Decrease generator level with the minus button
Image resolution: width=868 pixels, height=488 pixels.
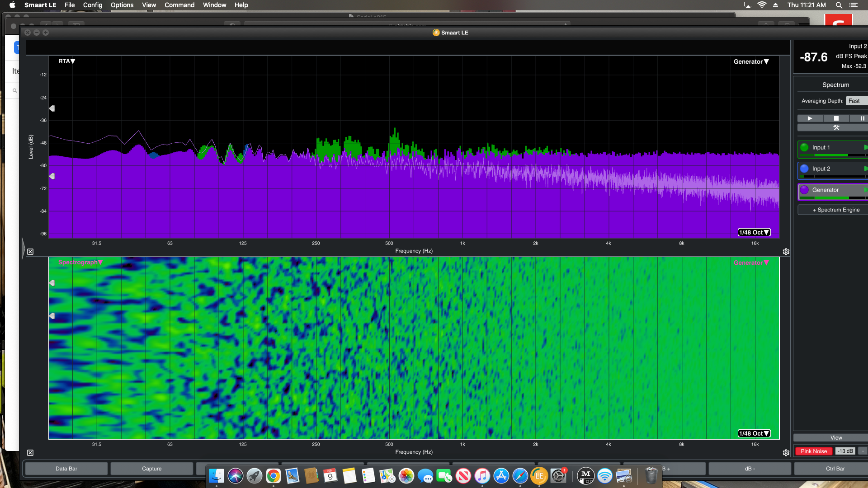[x=863, y=451]
